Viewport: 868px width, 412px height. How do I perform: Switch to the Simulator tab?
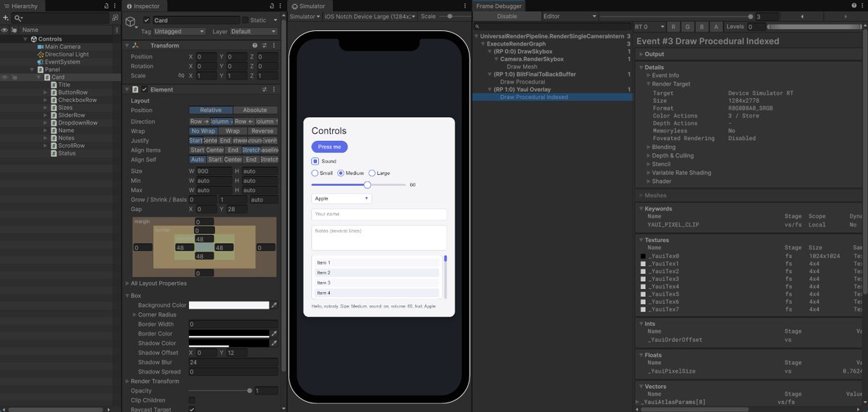[309, 6]
